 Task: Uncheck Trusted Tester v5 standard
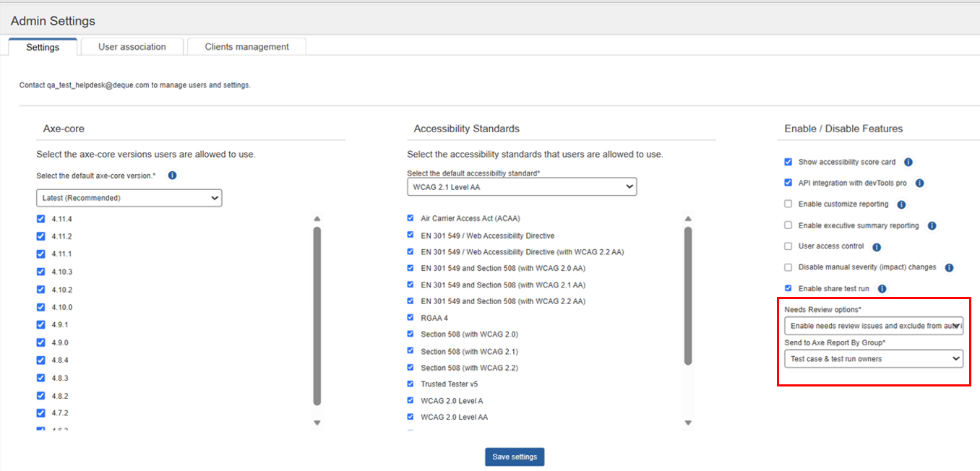pos(411,384)
